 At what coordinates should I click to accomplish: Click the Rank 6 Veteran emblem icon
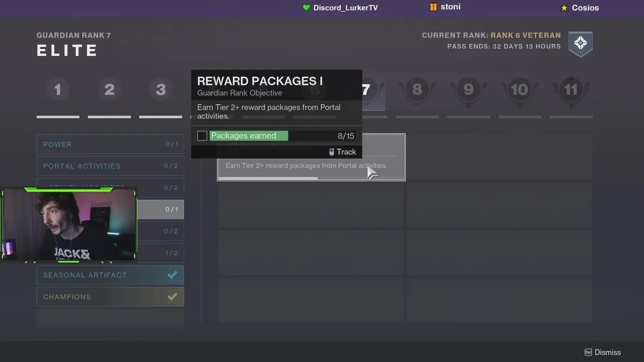[581, 44]
